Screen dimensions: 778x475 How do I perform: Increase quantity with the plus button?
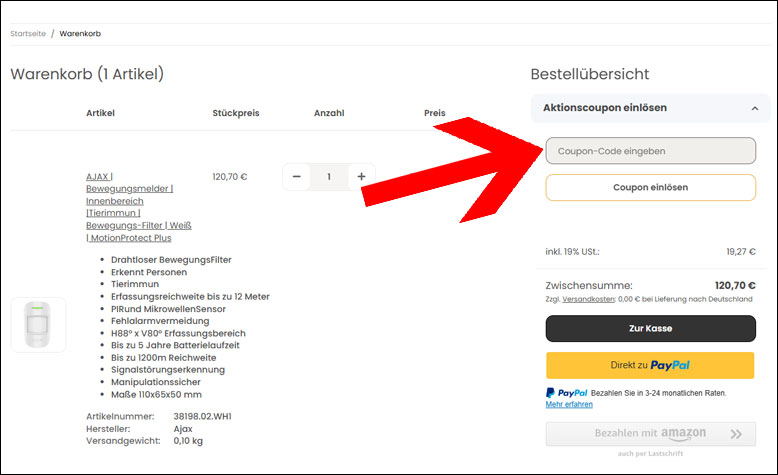pos(361,177)
